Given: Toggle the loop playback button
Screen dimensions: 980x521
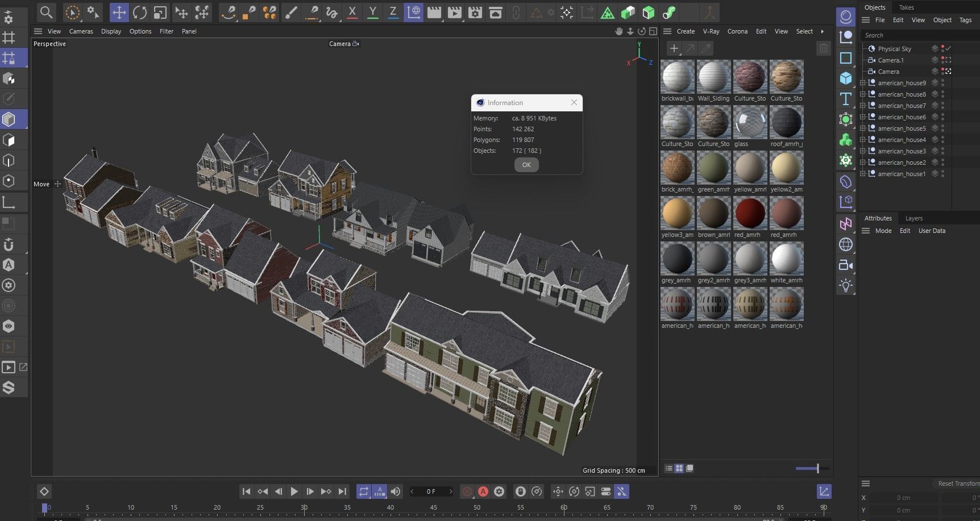Looking at the screenshot, I should tap(364, 491).
